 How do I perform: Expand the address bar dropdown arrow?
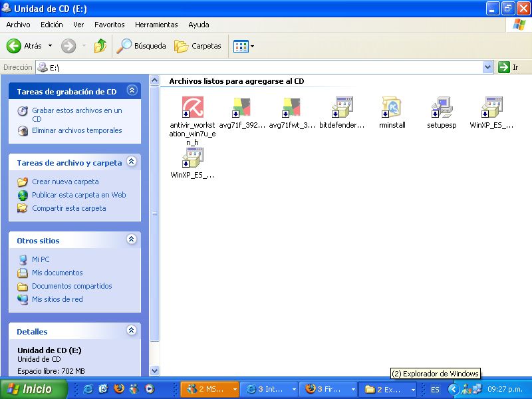487,67
